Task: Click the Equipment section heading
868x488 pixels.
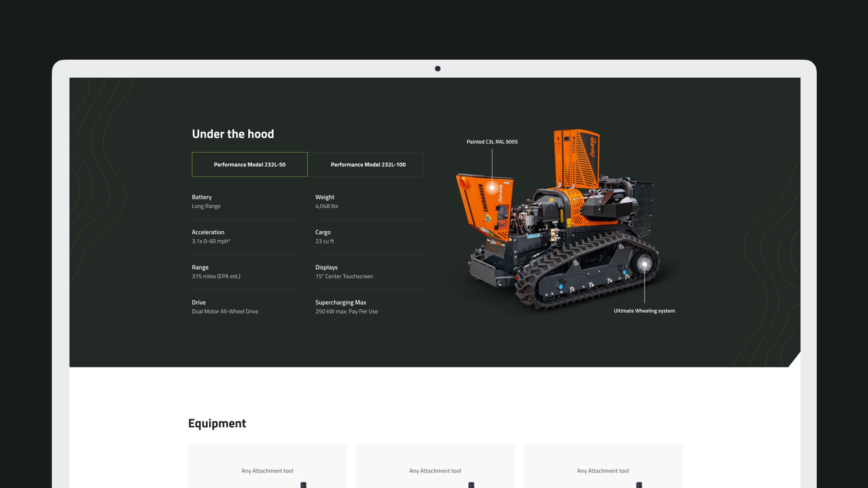Action: tap(217, 423)
